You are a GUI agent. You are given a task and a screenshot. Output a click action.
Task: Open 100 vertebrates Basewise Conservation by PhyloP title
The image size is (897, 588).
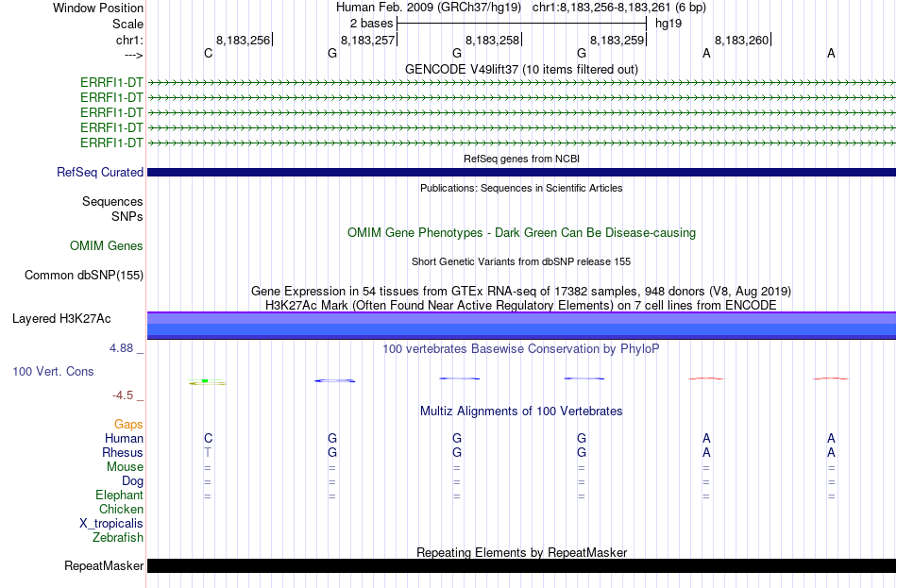point(521,348)
